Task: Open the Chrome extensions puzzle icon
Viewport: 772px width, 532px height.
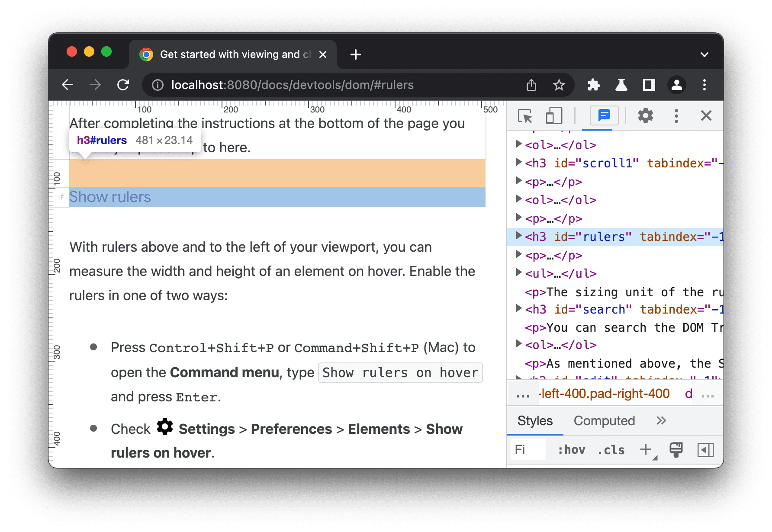Action: click(593, 85)
